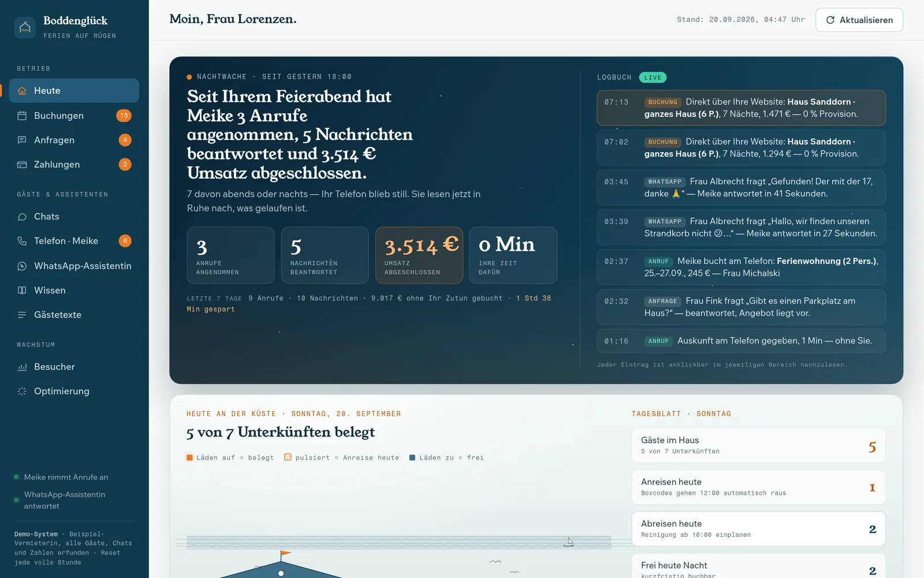The image size is (924, 578).
Task: Click the orange 15 badge on Buchungen
Action: (124, 116)
